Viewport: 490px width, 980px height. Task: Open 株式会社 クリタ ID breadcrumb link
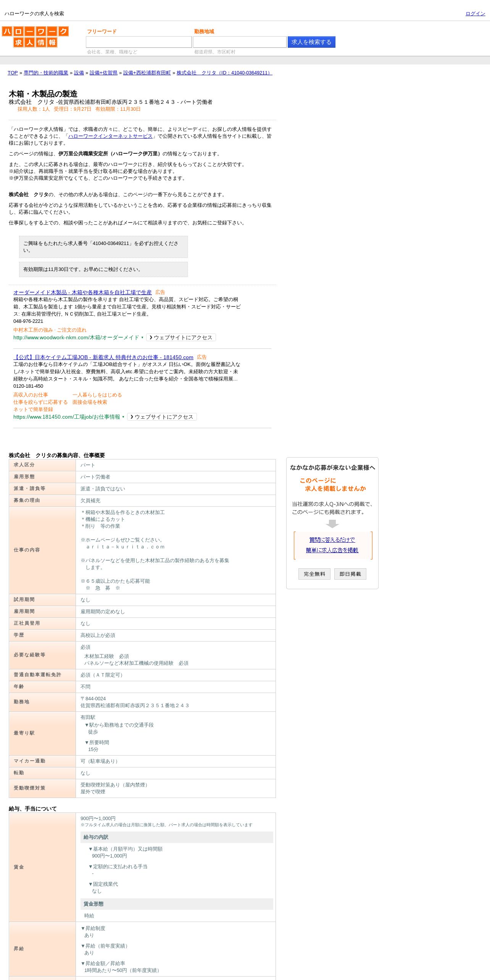[x=224, y=73]
